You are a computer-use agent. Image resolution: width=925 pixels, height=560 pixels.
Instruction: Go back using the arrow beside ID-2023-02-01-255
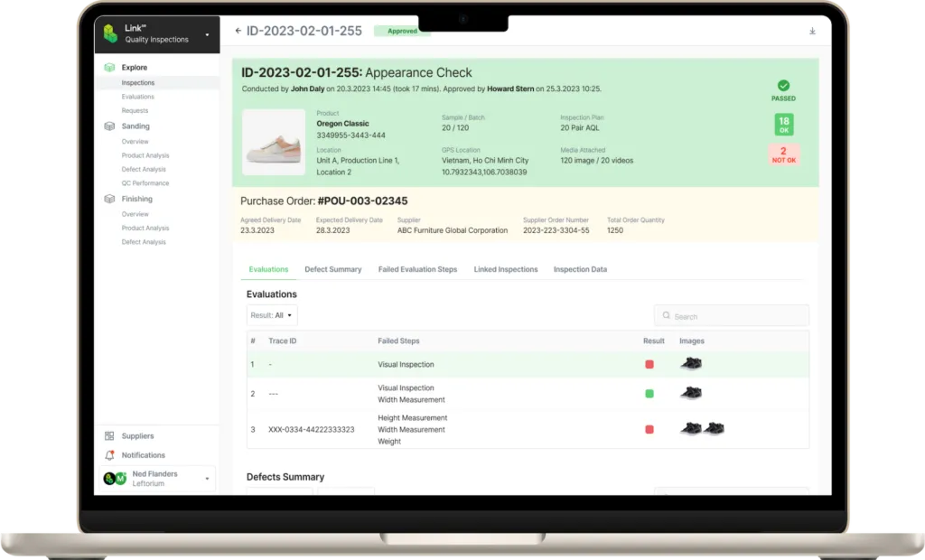(x=238, y=31)
